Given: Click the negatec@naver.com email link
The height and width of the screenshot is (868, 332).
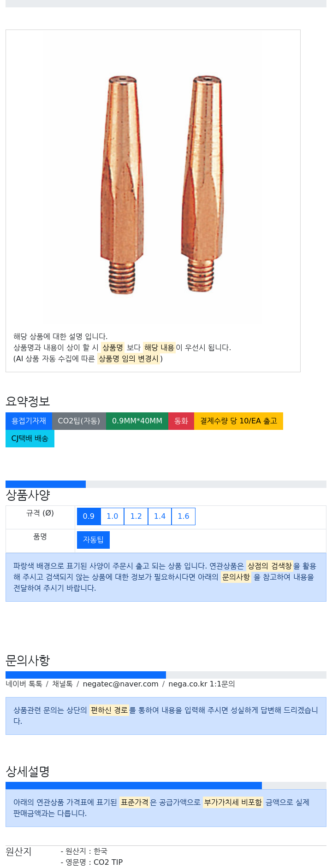Looking at the screenshot, I should (120, 684).
